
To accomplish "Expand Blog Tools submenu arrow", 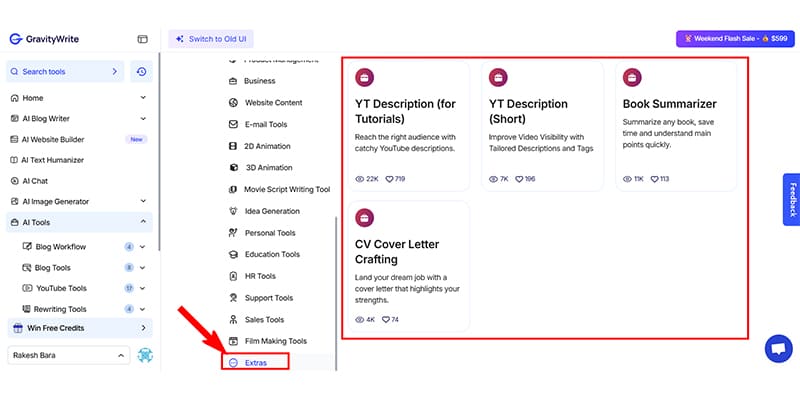I will point(142,268).
